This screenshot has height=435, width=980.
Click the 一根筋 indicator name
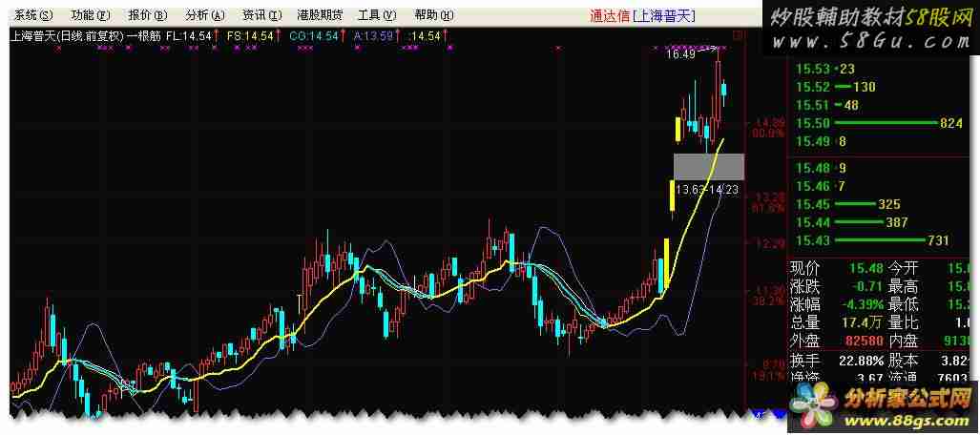click(143, 36)
